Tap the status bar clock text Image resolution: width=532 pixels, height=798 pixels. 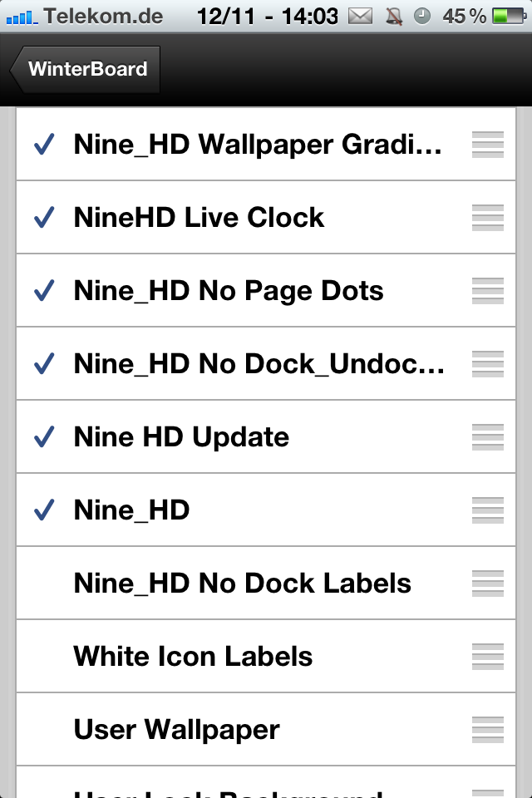tap(268, 16)
